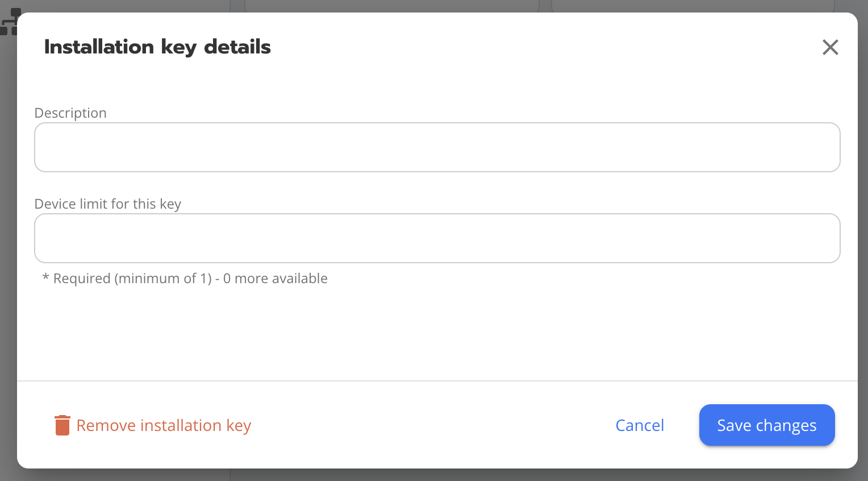Place cursor in the device limit field
The image size is (868, 481).
coord(437,238)
